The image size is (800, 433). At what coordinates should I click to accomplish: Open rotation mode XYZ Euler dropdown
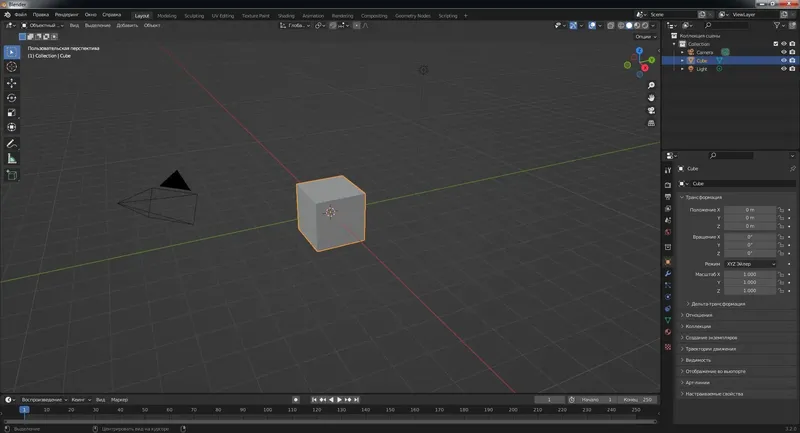coord(750,264)
